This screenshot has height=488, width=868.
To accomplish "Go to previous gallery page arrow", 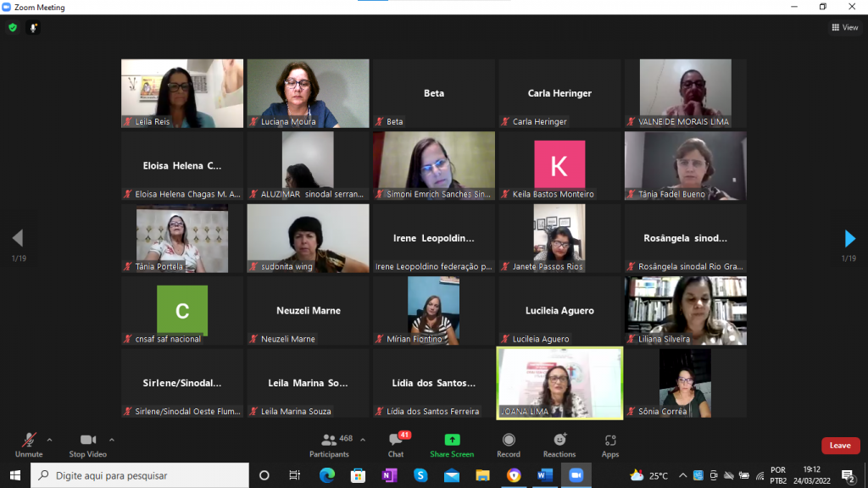I will coord(18,239).
